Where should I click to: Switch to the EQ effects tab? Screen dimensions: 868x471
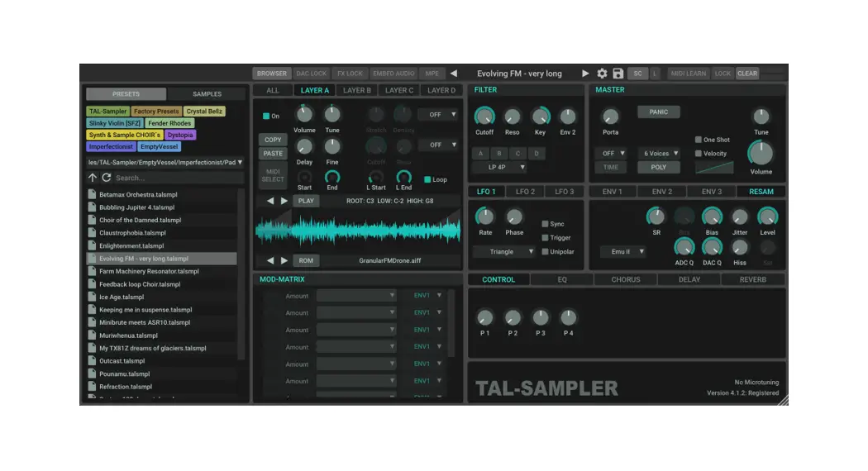pyautogui.click(x=562, y=279)
